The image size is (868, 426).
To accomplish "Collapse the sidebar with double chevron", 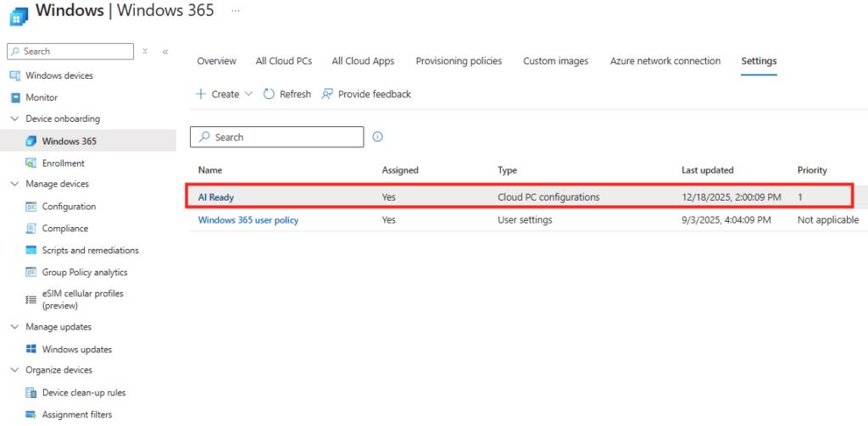I will pyautogui.click(x=165, y=52).
